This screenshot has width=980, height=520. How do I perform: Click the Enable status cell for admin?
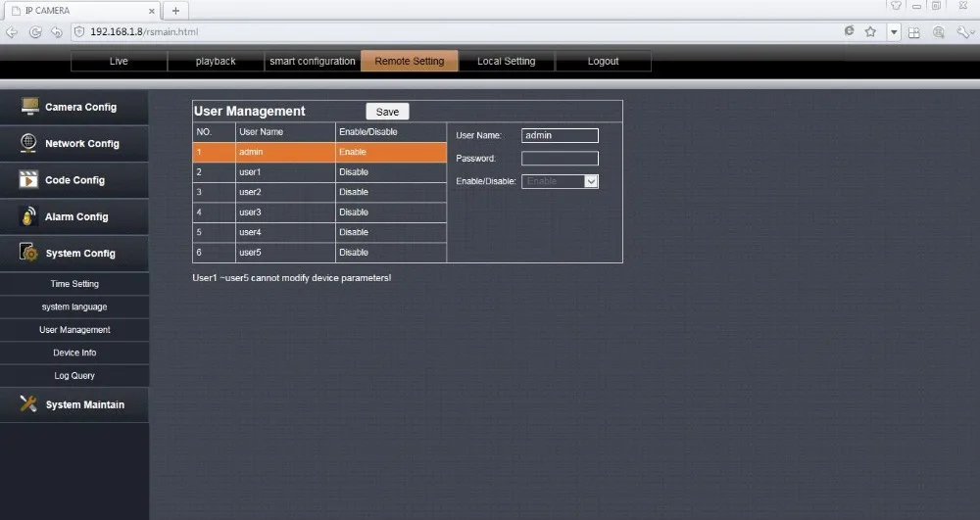pos(391,152)
